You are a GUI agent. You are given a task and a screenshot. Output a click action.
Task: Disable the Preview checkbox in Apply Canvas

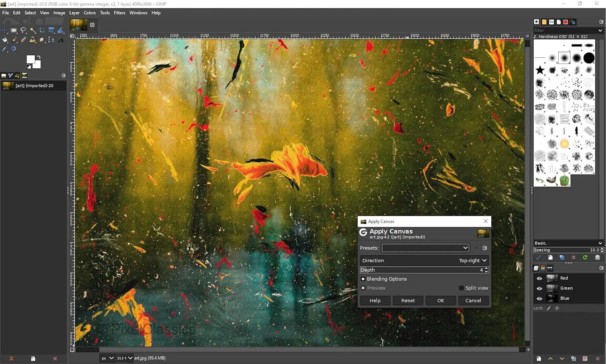click(x=363, y=288)
